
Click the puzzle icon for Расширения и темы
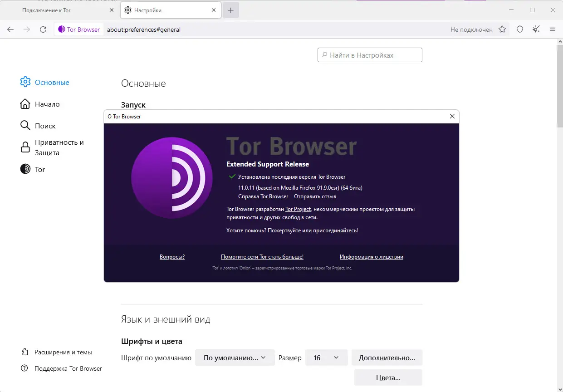(25, 352)
